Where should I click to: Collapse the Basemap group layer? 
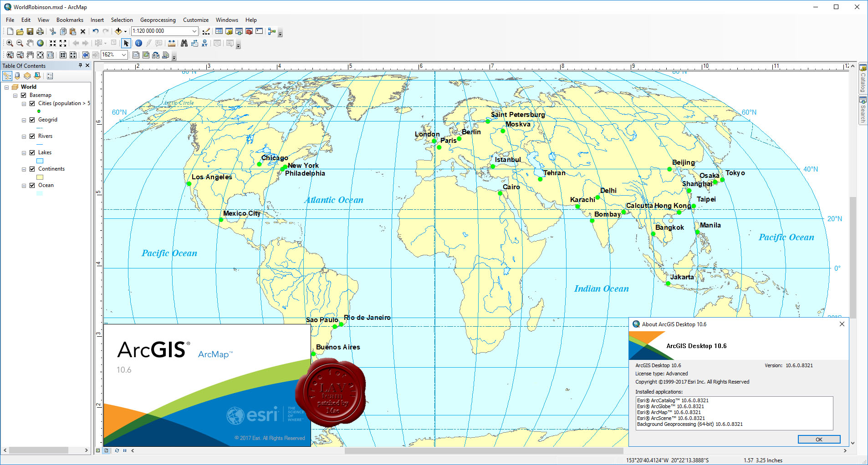coord(15,96)
